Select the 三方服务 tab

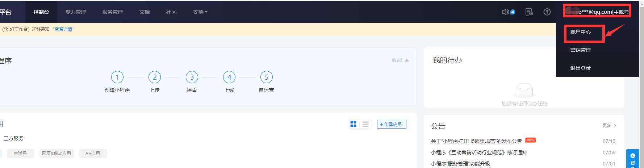13,138
